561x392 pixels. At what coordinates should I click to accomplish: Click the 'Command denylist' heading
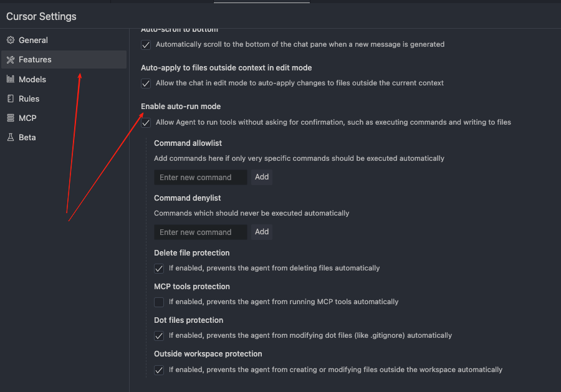coord(188,198)
